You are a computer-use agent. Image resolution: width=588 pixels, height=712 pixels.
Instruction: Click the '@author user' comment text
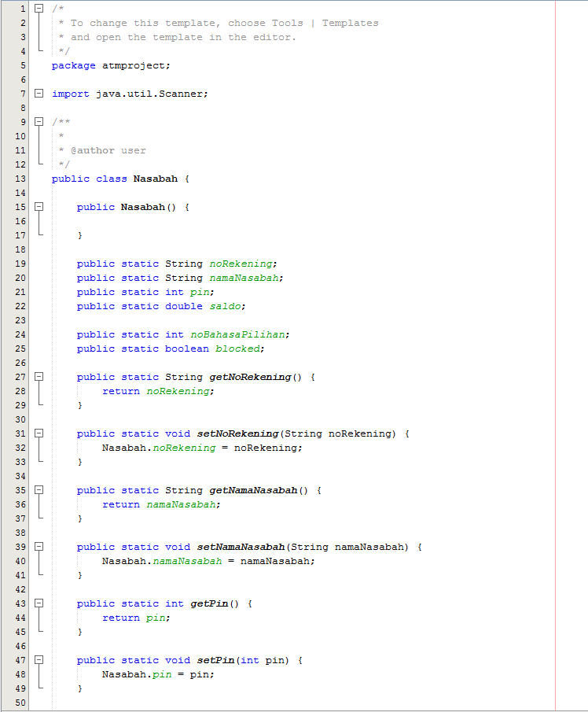pos(108,150)
